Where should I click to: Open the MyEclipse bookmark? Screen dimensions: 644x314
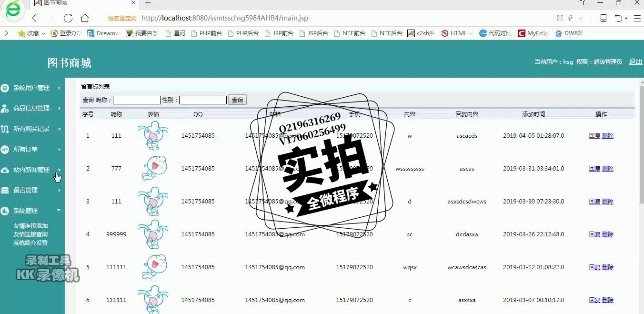click(533, 33)
